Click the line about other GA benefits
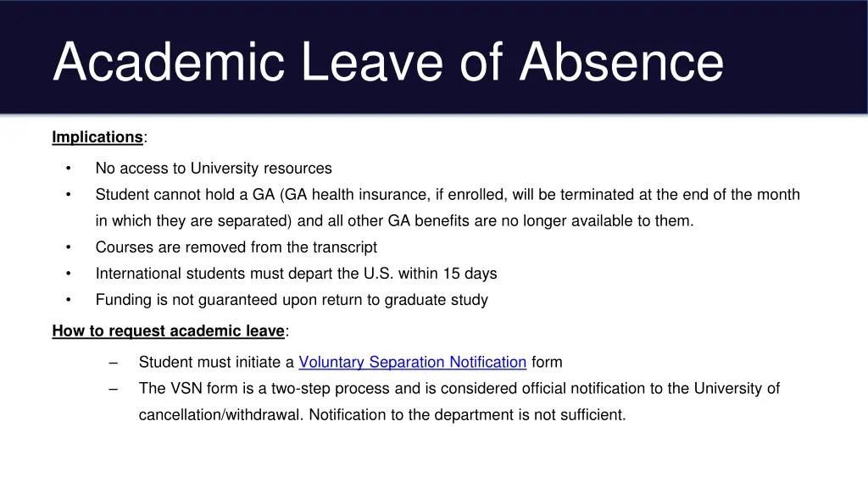 394,221
